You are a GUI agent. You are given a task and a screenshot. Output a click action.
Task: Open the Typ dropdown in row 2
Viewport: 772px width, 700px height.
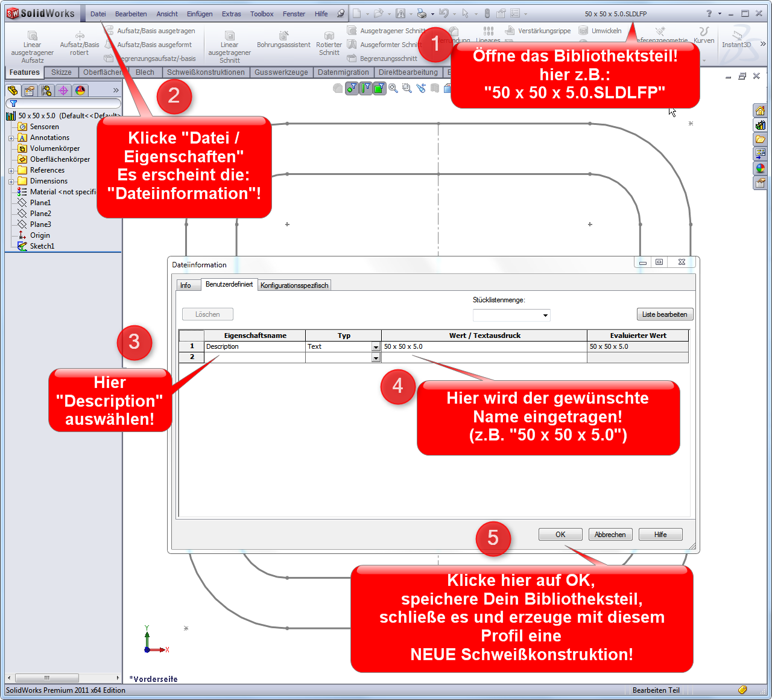376,358
